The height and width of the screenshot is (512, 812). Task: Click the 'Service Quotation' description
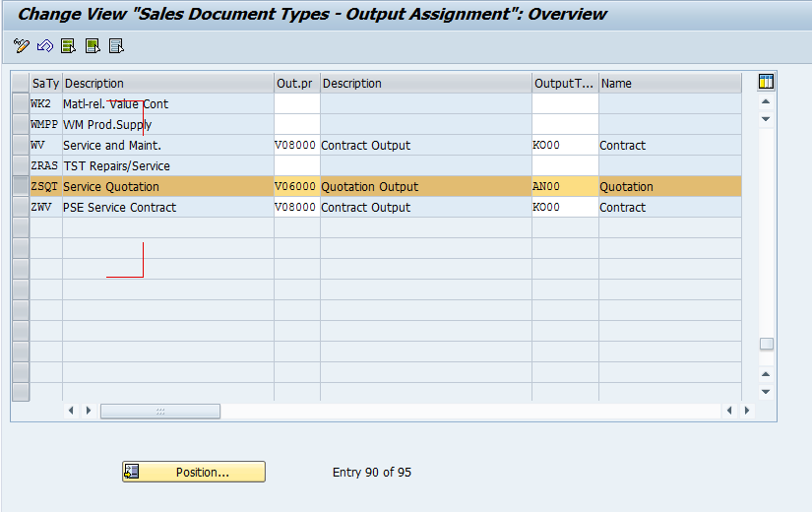click(x=111, y=187)
